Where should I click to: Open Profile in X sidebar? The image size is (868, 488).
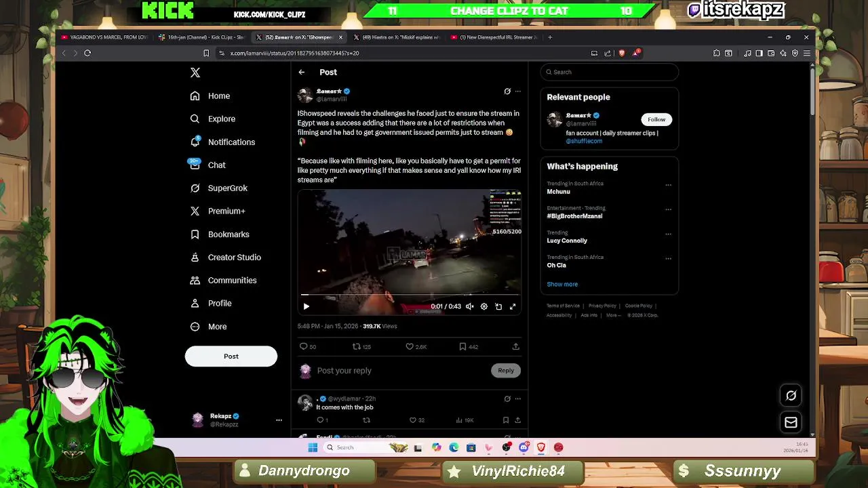click(211, 304)
